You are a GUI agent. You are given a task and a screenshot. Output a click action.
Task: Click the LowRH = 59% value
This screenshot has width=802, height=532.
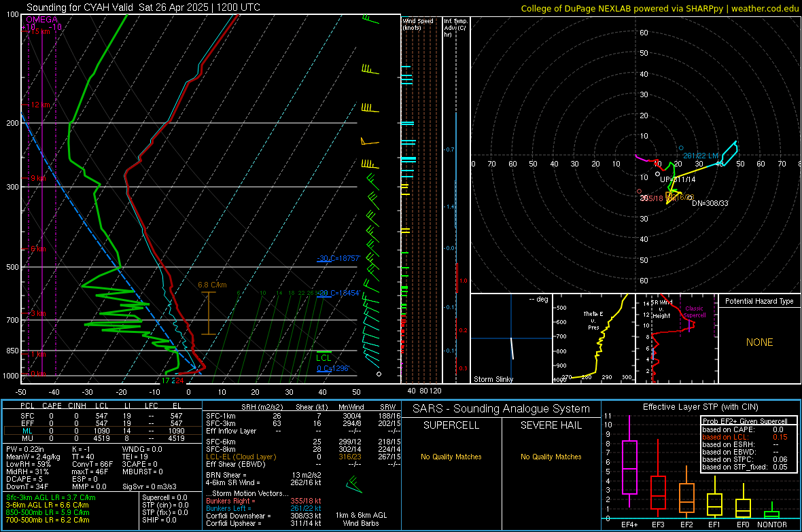pyautogui.click(x=29, y=465)
